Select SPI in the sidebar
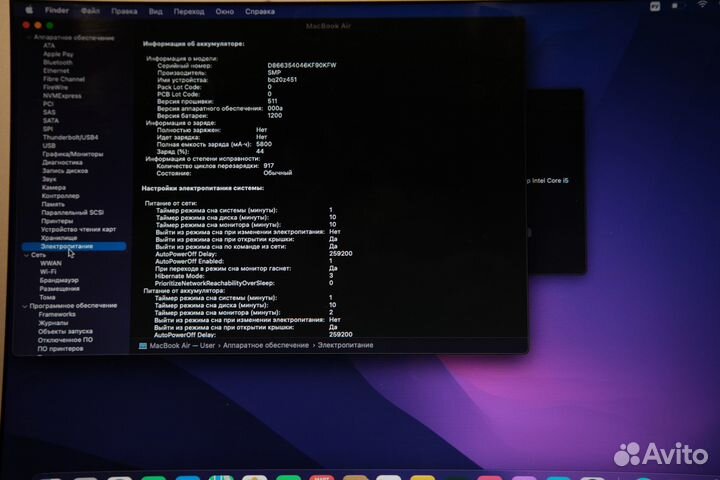The image size is (720, 480). tap(48, 129)
